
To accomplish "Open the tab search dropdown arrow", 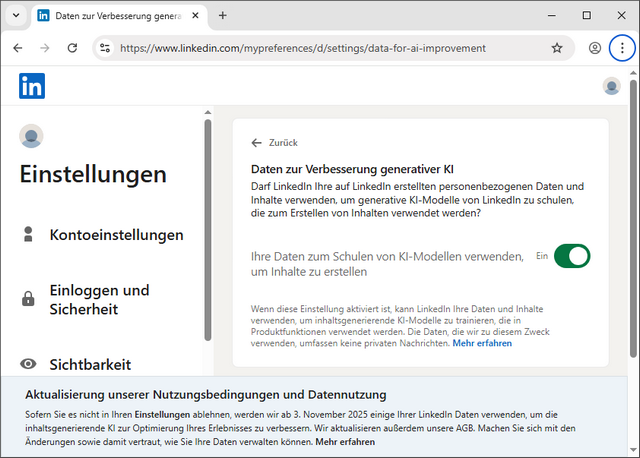I will [x=16, y=16].
